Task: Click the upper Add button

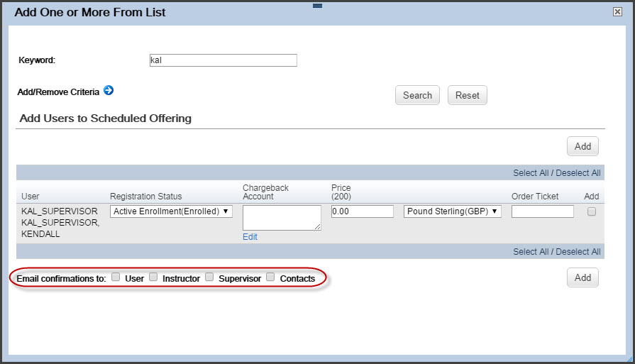Action: pyautogui.click(x=582, y=146)
